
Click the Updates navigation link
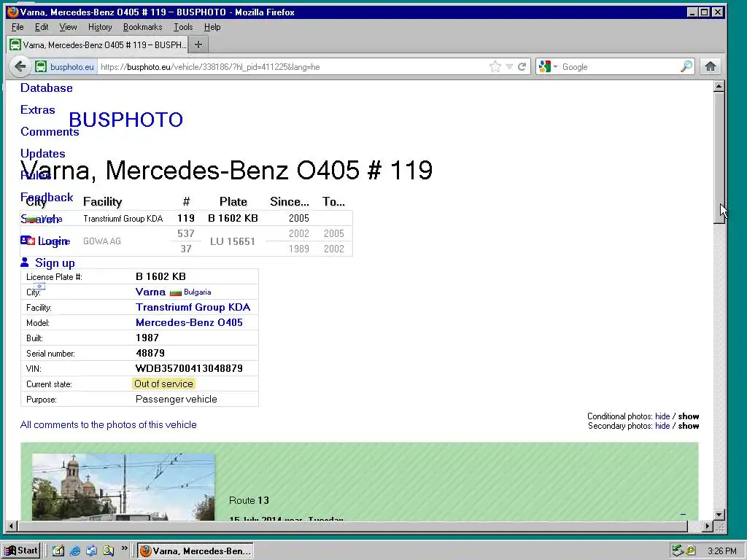43,154
